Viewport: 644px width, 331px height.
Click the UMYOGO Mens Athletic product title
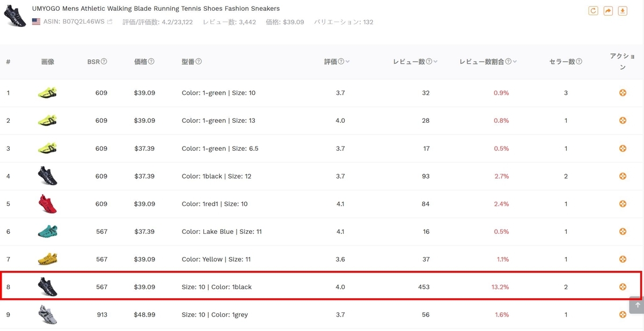(x=156, y=9)
